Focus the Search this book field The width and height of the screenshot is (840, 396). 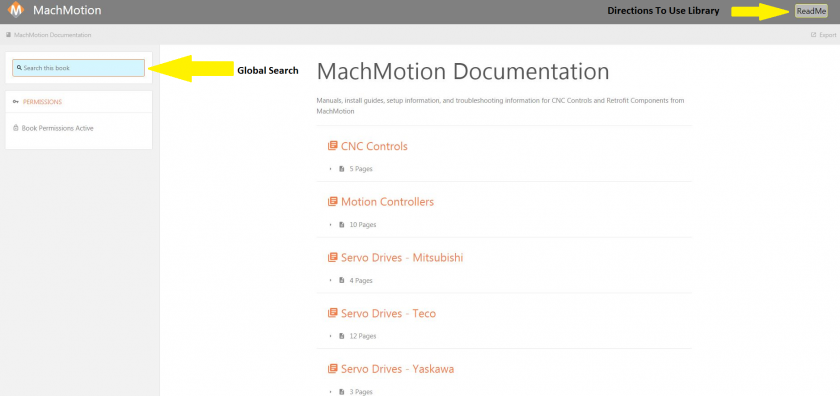[79, 68]
